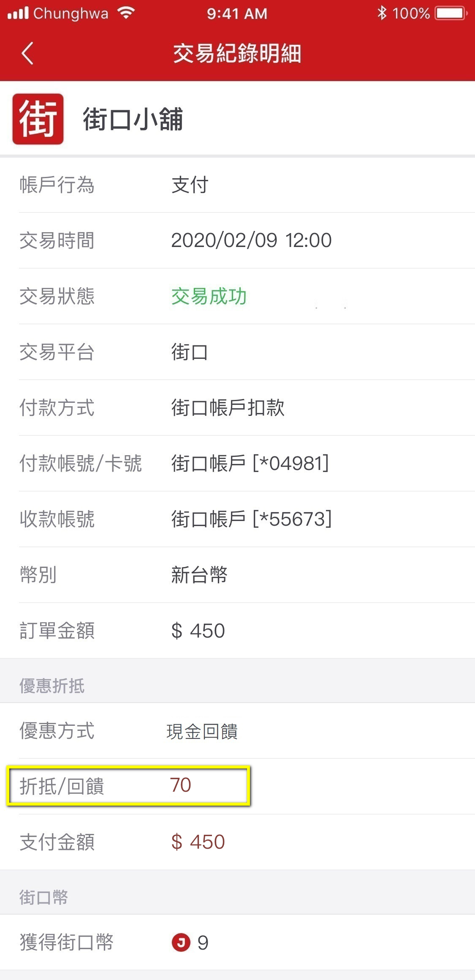The height and width of the screenshot is (980, 475).
Task: Tap the green 交易成功 status text
Action: pos(209,296)
